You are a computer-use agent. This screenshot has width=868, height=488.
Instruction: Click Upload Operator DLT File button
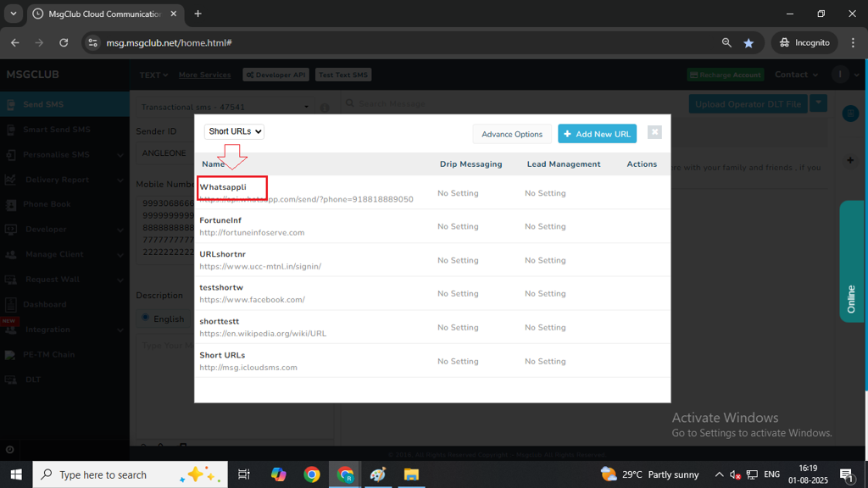click(748, 104)
